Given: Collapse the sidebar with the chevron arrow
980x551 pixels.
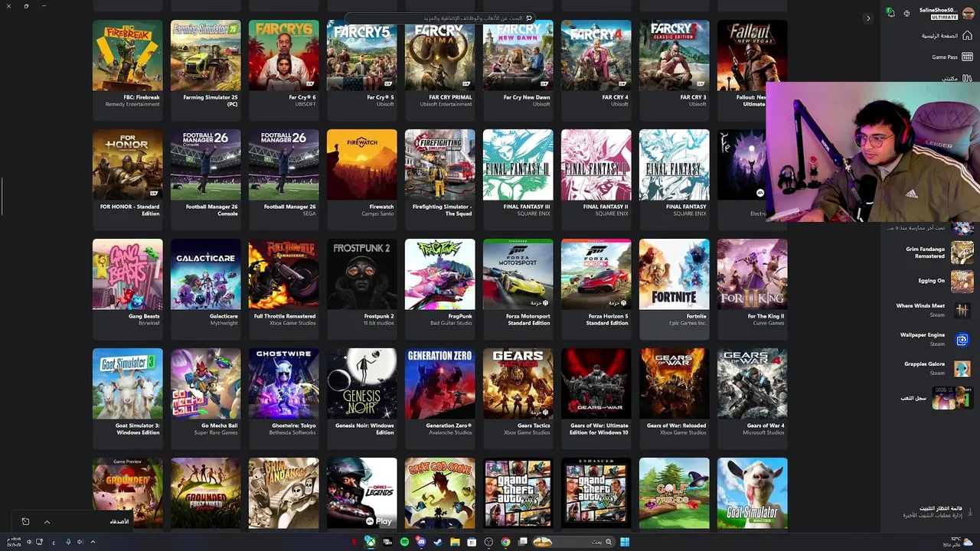Looking at the screenshot, I should click(867, 18).
